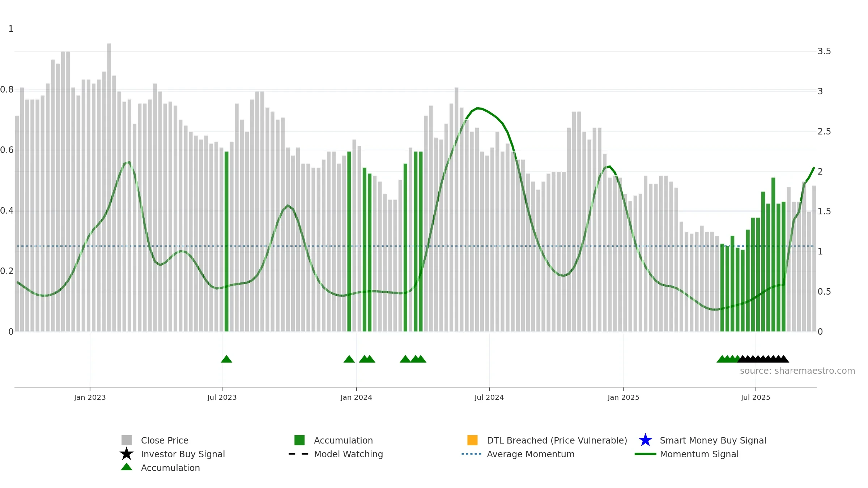Click the black Investor Buy Signal star icon
Screen dimensions: 868x488
tap(127, 454)
